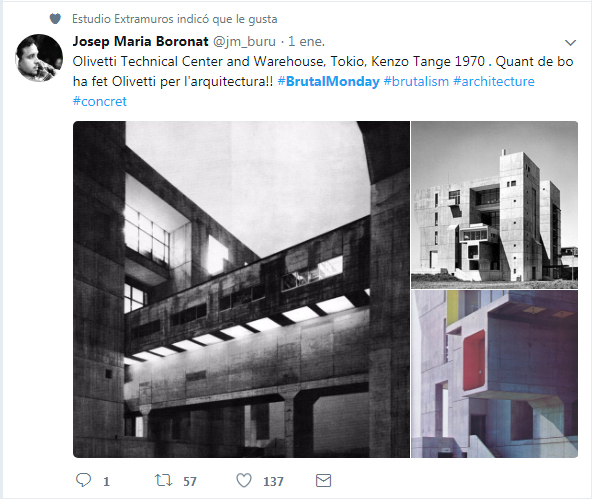592x499 pixels.
Task: Follow the #architecture hashtag link
Action: click(494, 81)
